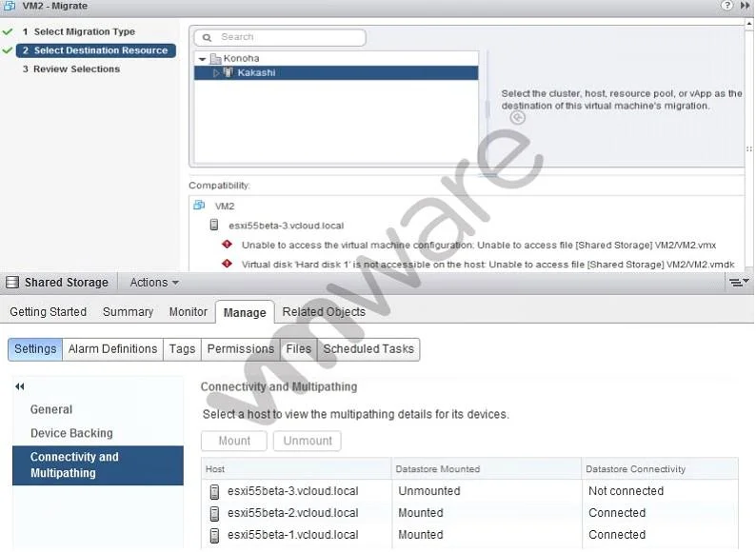This screenshot has height=552, width=756.
Task: Click the panel options menu icon
Action: click(738, 282)
